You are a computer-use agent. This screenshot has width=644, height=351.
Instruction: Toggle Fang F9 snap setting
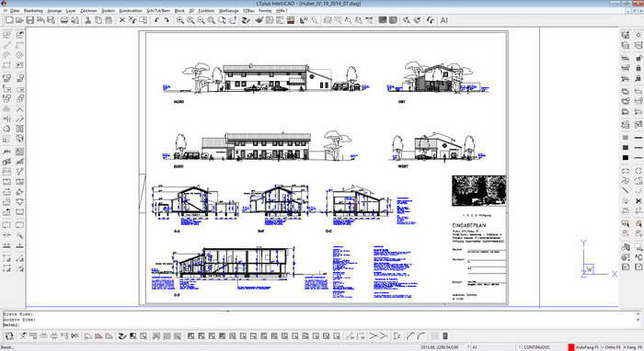click(634, 347)
